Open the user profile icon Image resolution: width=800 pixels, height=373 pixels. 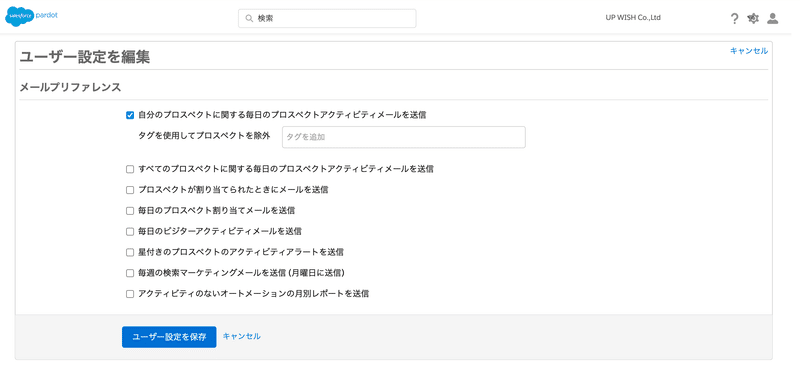pyautogui.click(x=773, y=18)
